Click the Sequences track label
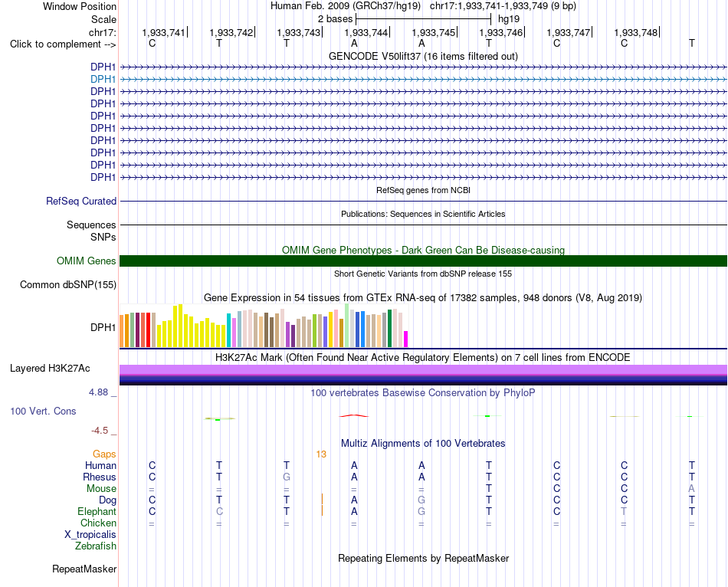The height and width of the screenshot is (587, 728). (x=91, y=225)
